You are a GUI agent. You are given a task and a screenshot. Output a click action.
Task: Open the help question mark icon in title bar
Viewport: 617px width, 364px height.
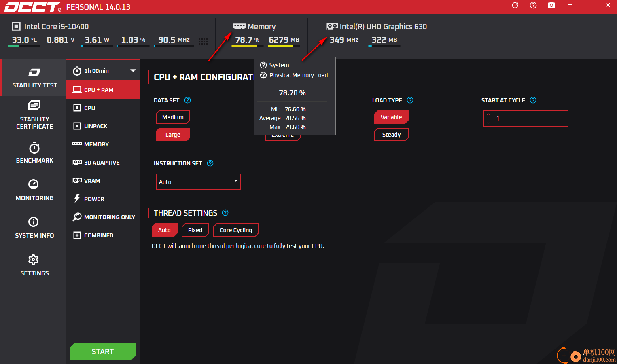tap(533, 5)
